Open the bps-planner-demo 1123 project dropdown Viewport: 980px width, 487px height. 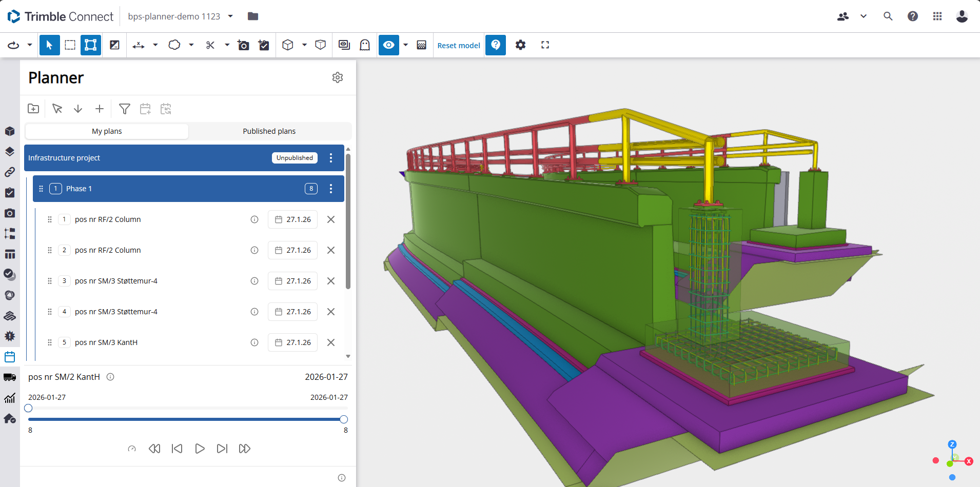(181, 16)
